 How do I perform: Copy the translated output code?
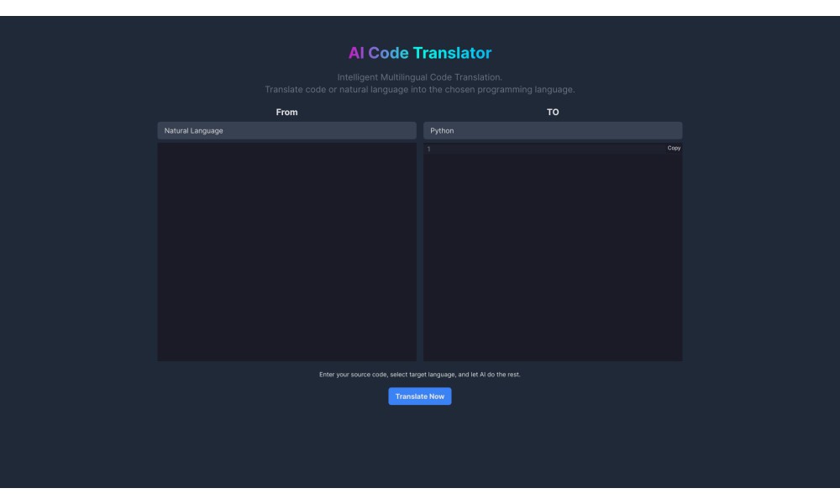tap(674, 148)
